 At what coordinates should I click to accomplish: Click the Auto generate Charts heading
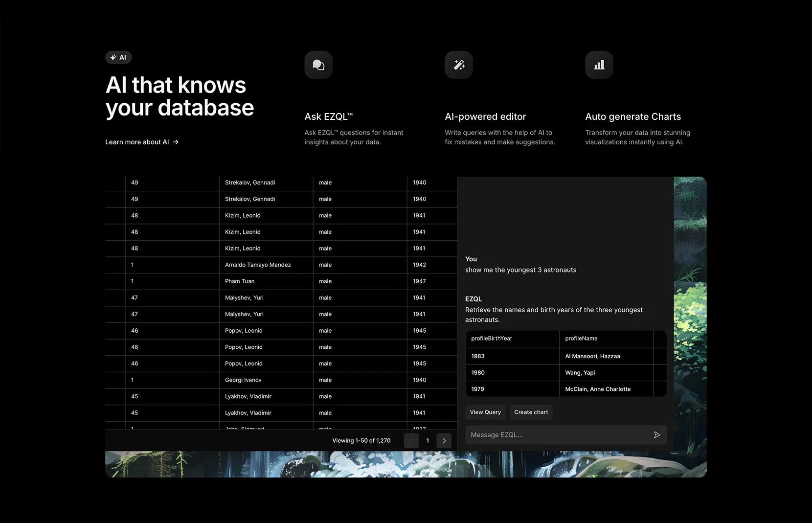coord(633,116)
